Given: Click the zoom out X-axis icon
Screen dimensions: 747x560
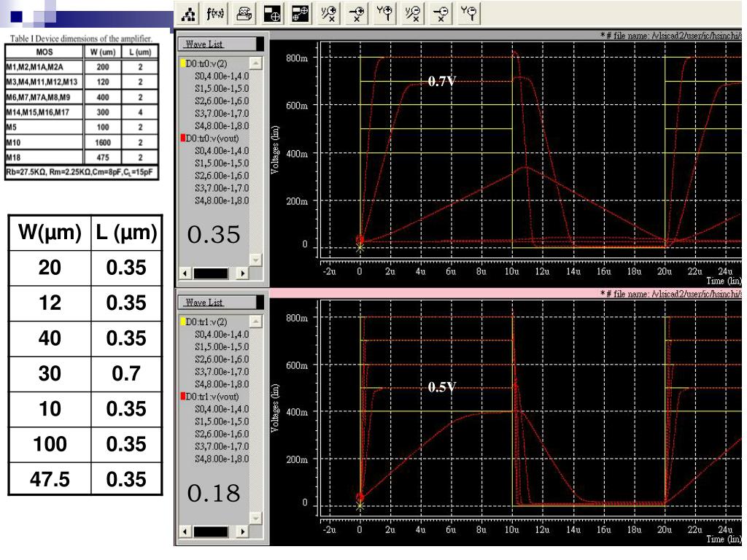Looking at the screenshot, I should 441,14.
